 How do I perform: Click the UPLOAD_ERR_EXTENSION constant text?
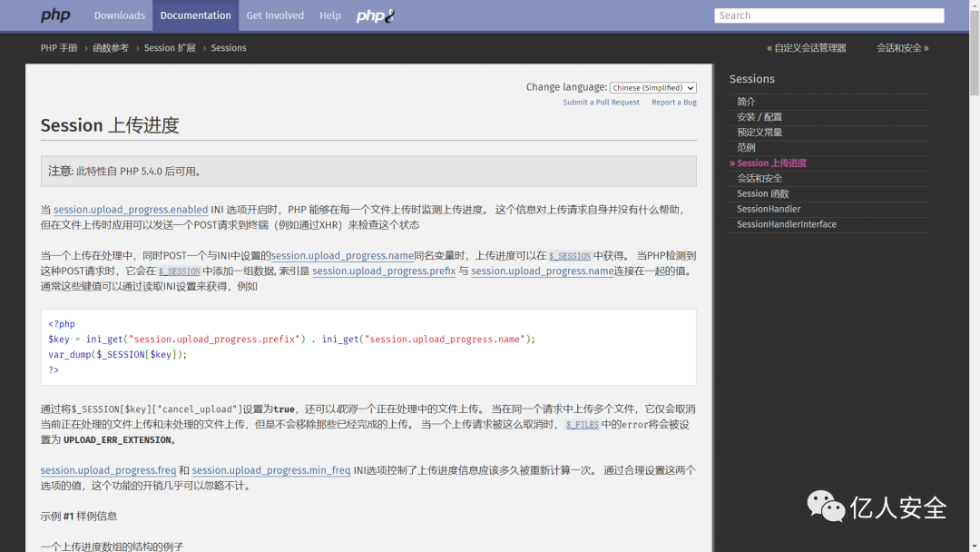[x=117, y=440]
